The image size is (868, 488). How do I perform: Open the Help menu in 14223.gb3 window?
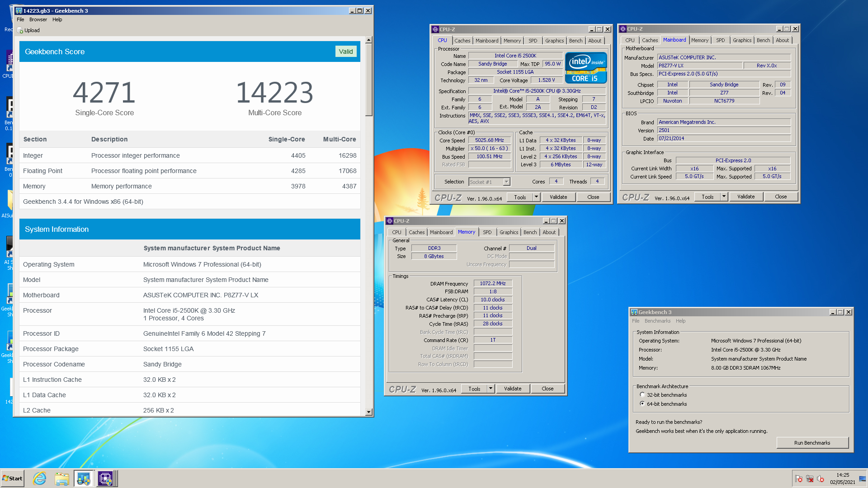57,19
